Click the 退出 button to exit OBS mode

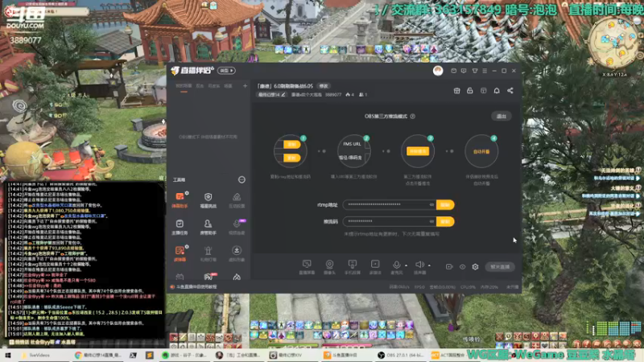click(x=501, y=116)
